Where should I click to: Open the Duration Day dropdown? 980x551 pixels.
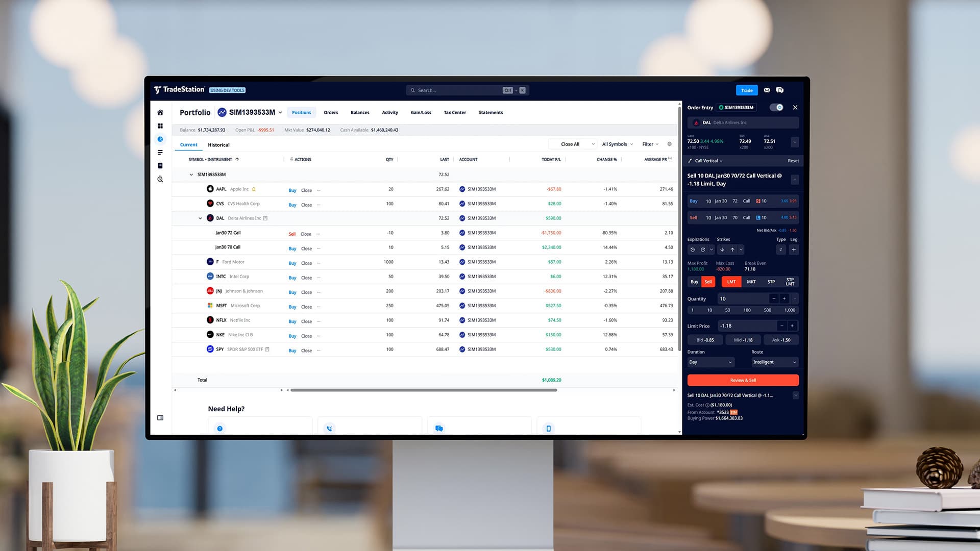710,363
